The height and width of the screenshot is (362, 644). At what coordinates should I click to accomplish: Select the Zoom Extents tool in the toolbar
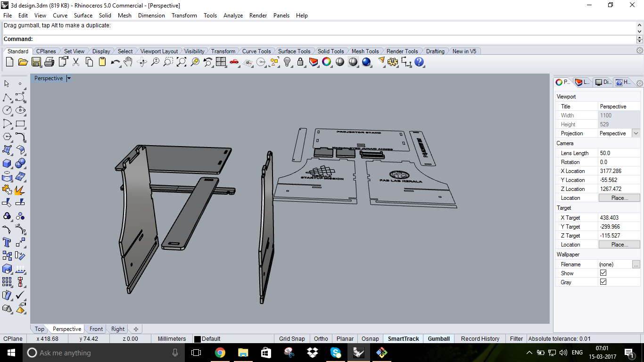(181, 62)
